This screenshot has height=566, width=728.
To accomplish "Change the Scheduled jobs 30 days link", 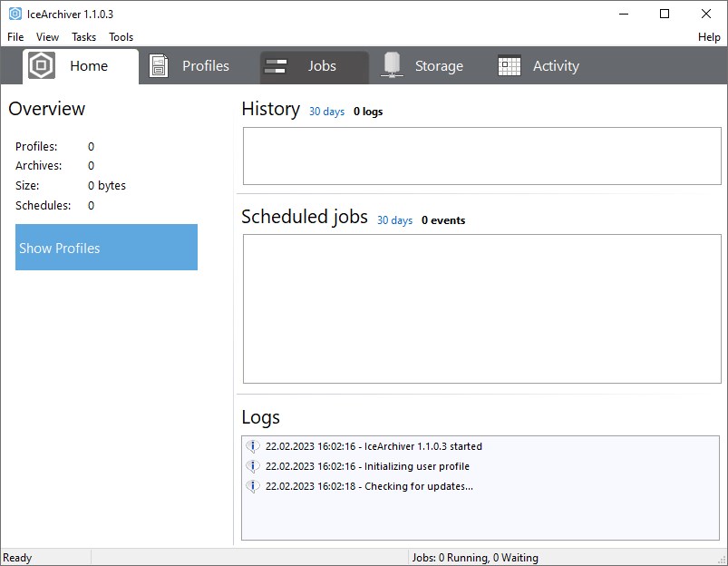I will pos(394,220).
